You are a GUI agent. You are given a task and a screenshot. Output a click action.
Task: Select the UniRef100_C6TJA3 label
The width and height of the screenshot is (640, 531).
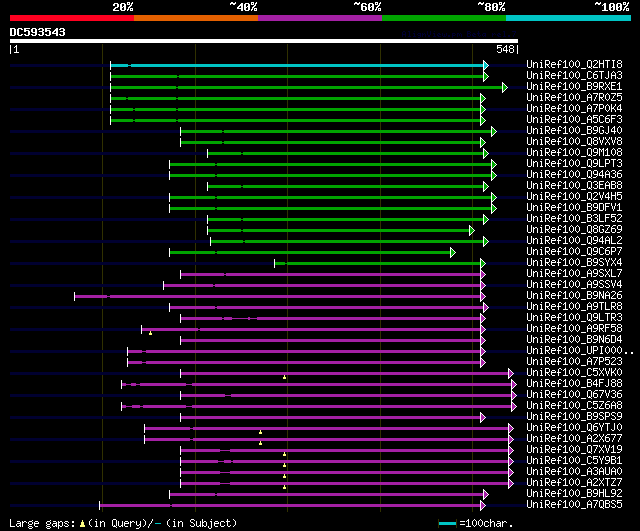coord(574,76)
